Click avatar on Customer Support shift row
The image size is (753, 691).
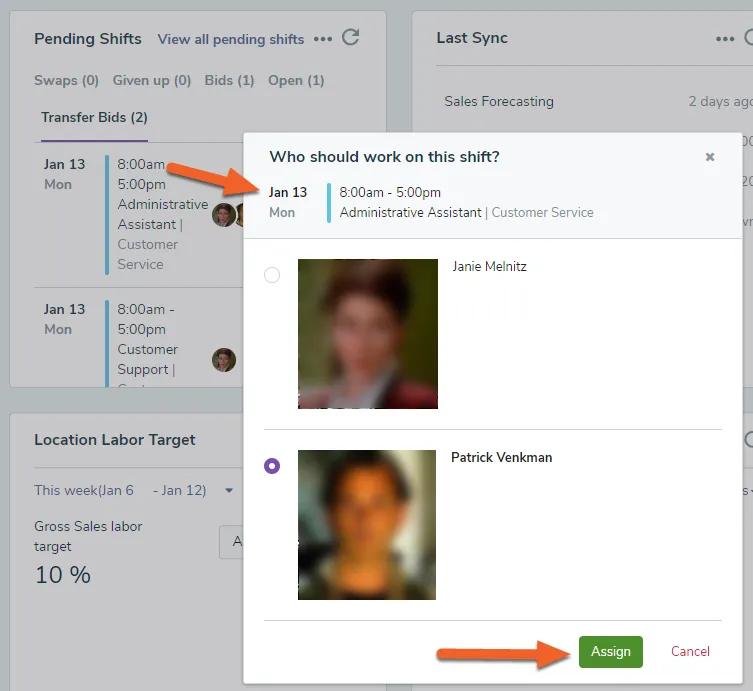(x=224, y=360)
